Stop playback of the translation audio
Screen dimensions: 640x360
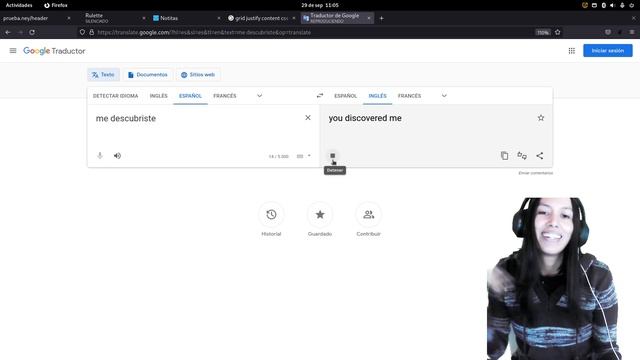pos(333,156)
